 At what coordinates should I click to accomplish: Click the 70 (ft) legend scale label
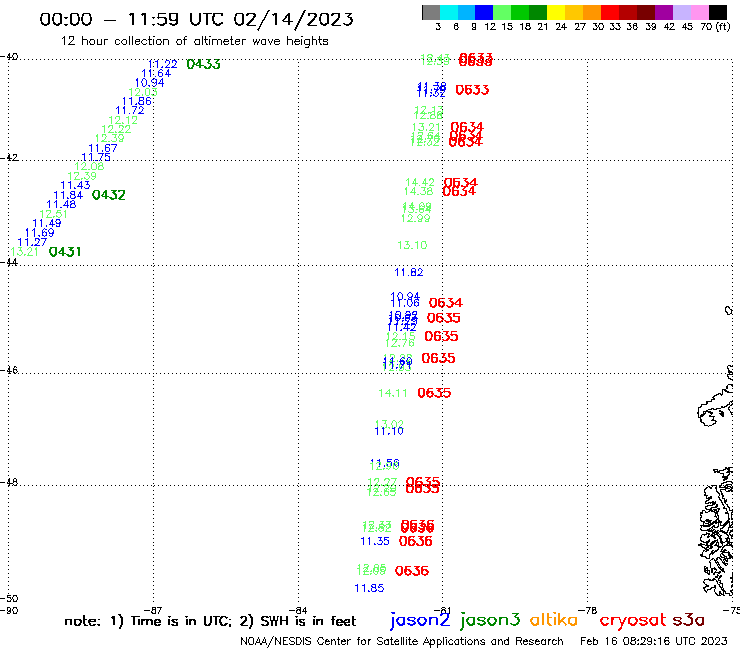[715, 27]
